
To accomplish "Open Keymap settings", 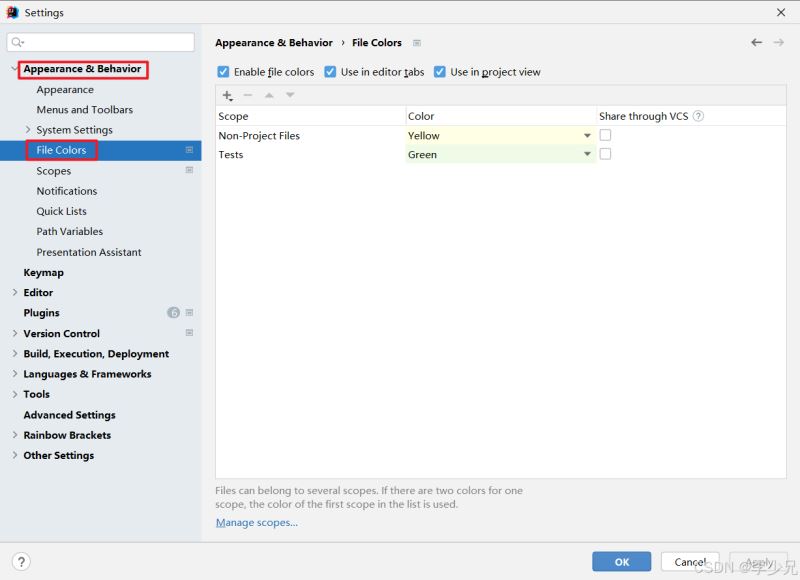I will click(x=43, y=272).
